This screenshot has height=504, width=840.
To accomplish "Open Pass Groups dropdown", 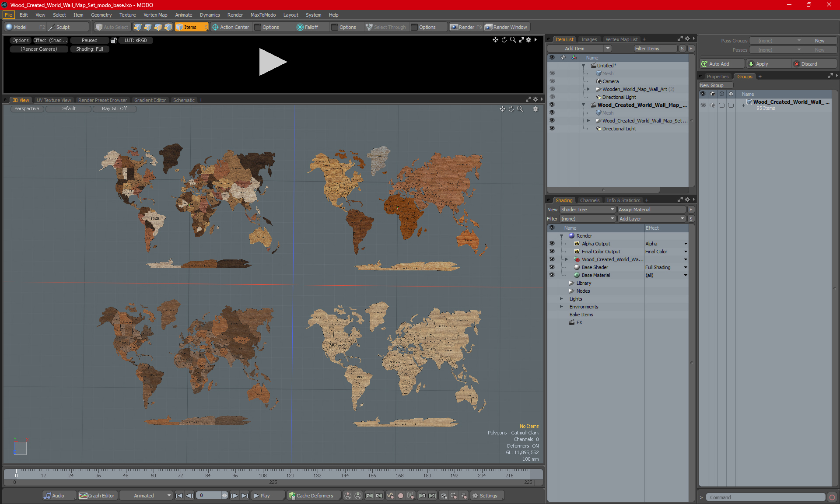I will [x=776, y=41].
